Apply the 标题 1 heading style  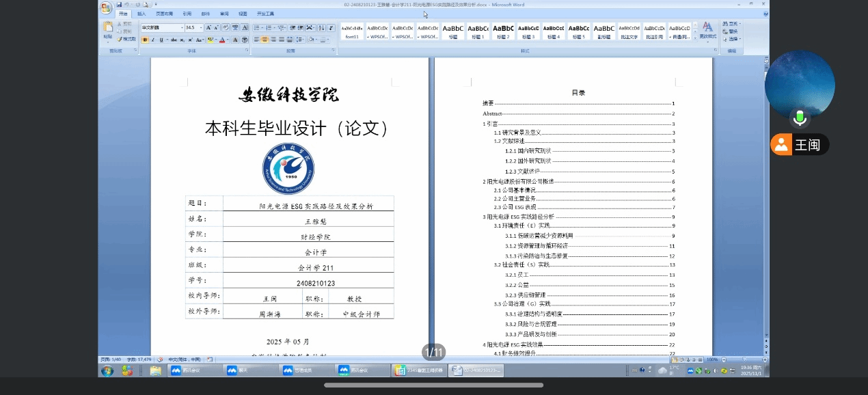478,31
